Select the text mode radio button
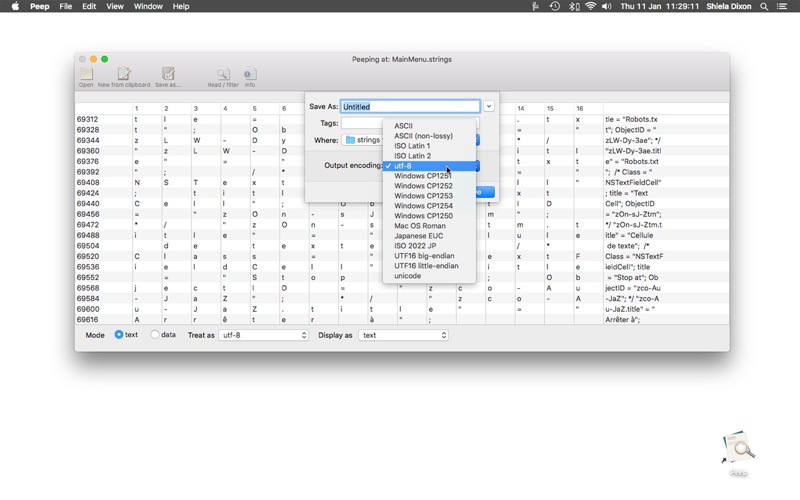The width and height of the screenshot is (800, 500). 119,335
